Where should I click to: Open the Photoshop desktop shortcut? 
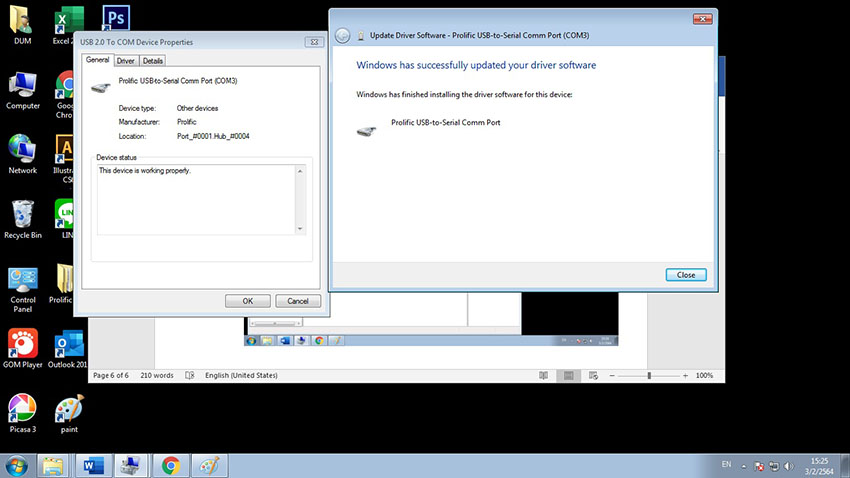click(116, 18)
